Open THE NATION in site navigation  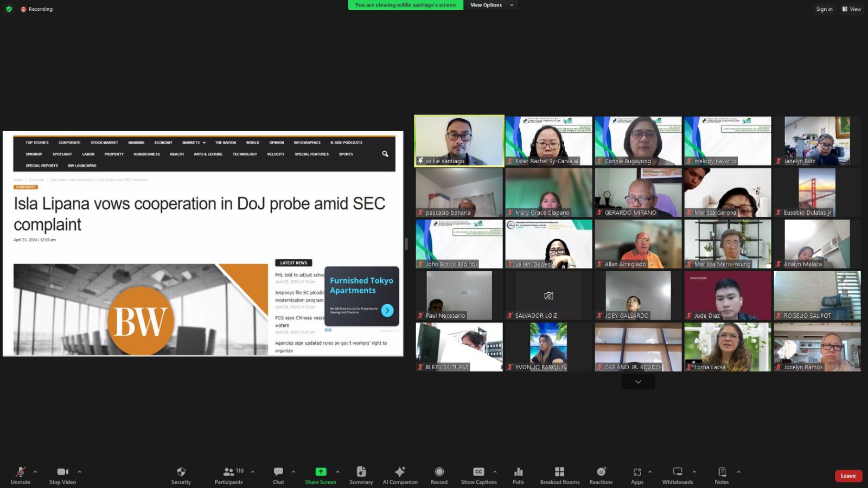coord(225,143)
